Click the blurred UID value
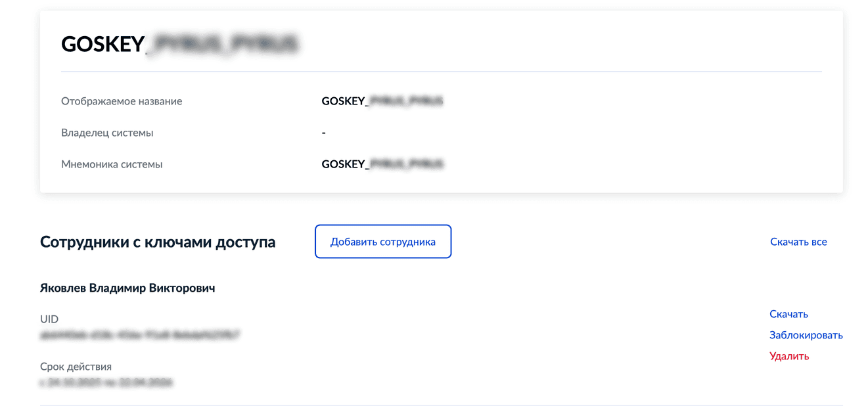The width and height of the screenshot is (868, 406). point(139,335)
